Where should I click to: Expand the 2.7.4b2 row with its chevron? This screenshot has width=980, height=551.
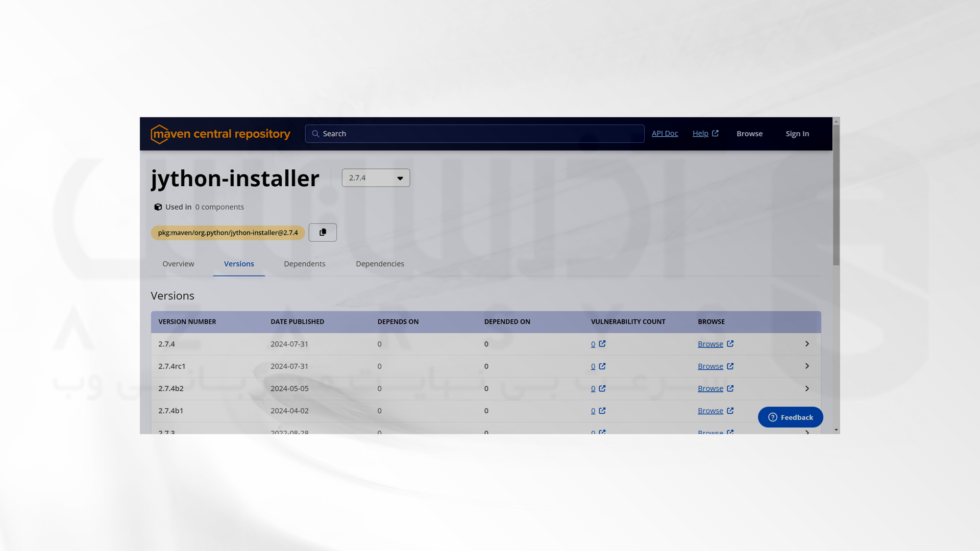click(807, 389)
